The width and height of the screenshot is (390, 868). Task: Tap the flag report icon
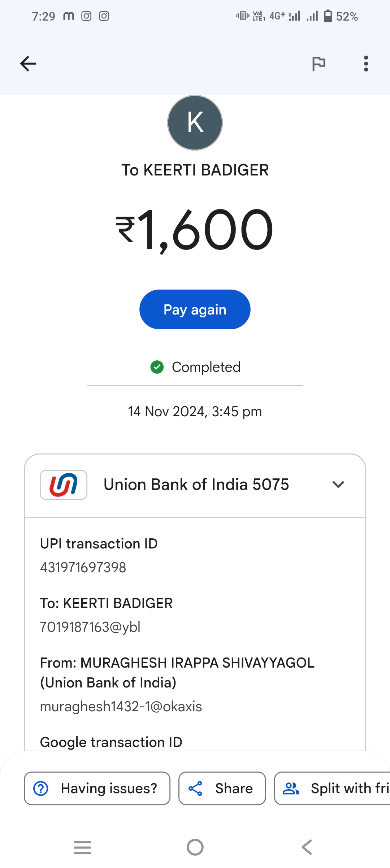tap(318, 64)
